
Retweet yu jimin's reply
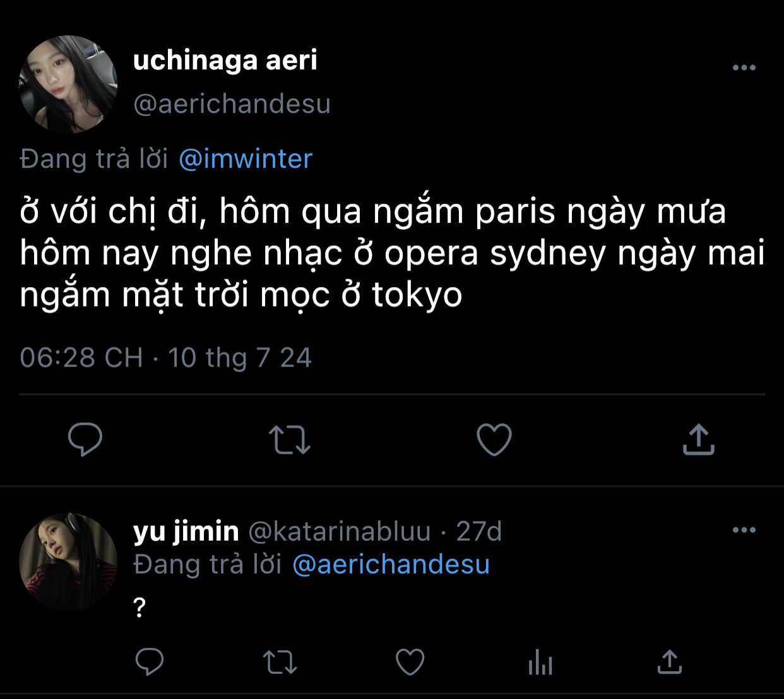[x=279, y=662]
